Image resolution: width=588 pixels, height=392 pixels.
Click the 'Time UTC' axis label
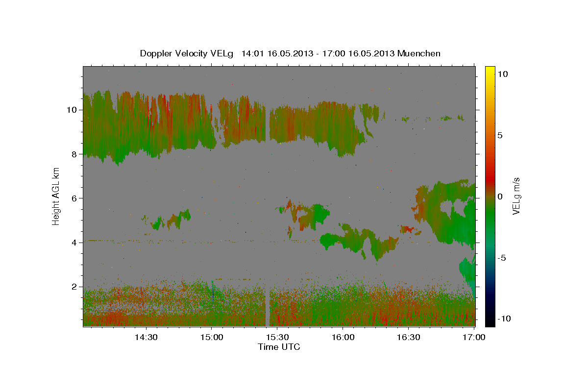[x=279, y=347]
